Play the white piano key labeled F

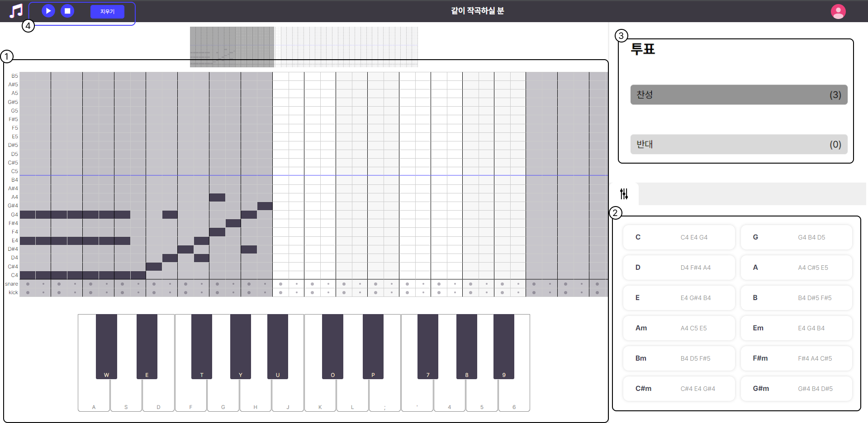pyautogui.click(x=191, y=395)
